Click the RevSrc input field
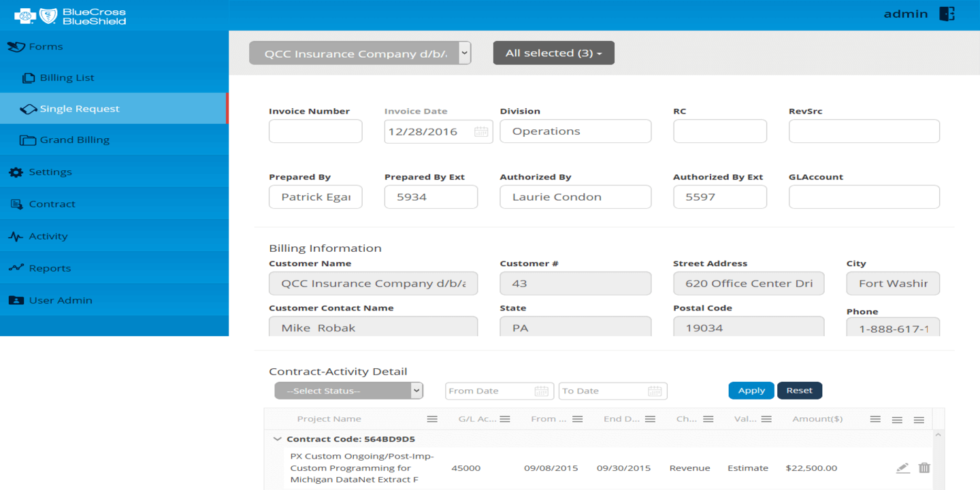This screenshot has width=980, height=490. point(864,131)
